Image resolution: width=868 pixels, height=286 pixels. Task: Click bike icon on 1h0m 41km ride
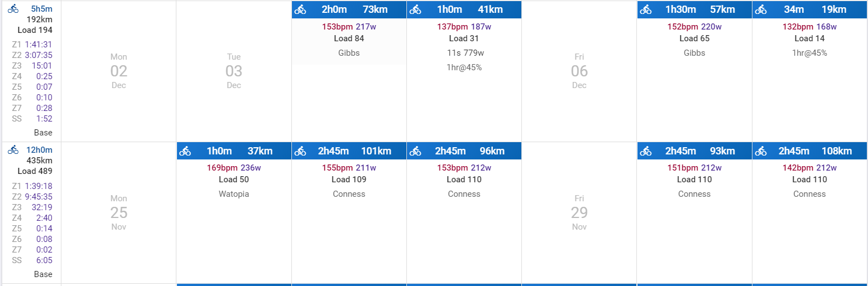[415, 9]
